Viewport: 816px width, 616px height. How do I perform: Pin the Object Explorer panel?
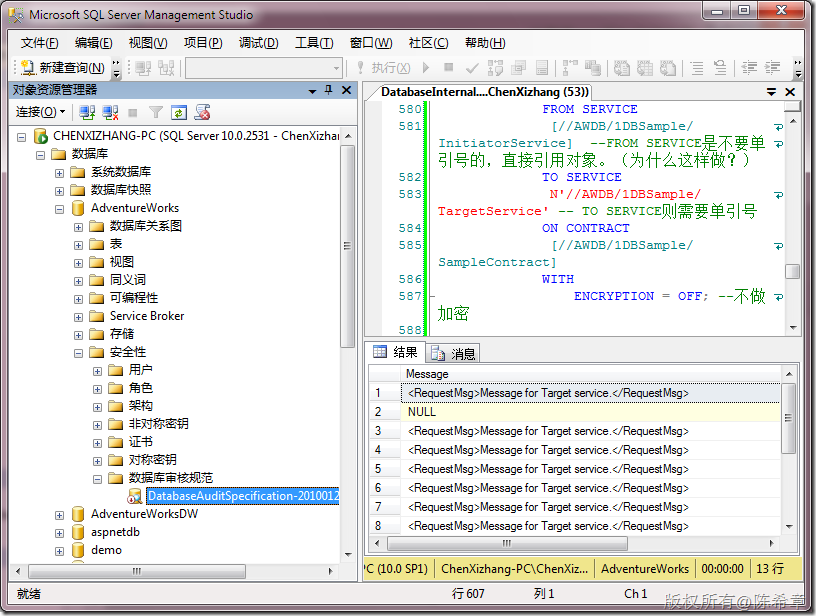tap(328, 90)
